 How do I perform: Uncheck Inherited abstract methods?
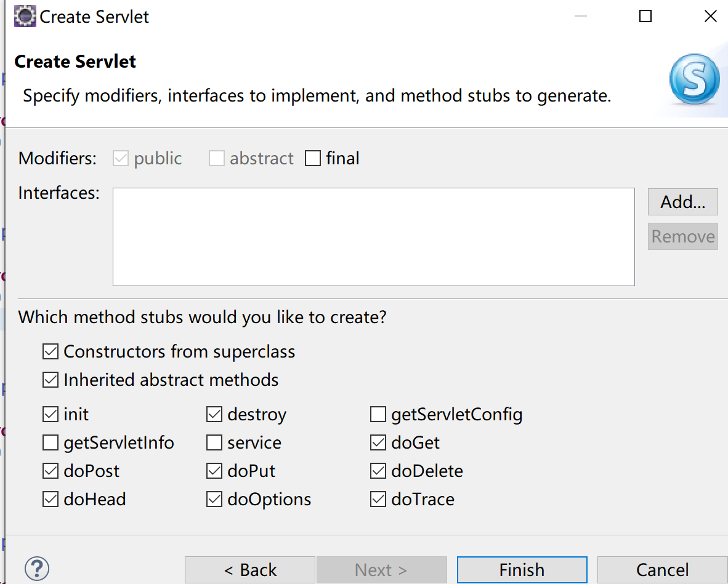tap(51, 380)
